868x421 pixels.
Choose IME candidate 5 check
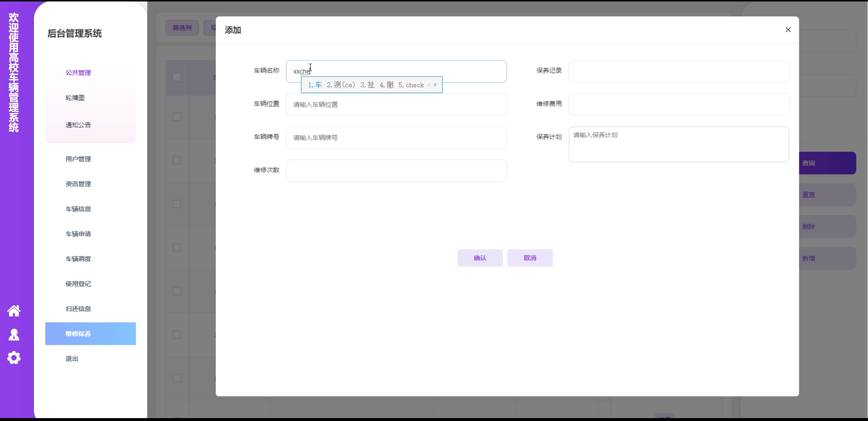[x=411, y=85]
